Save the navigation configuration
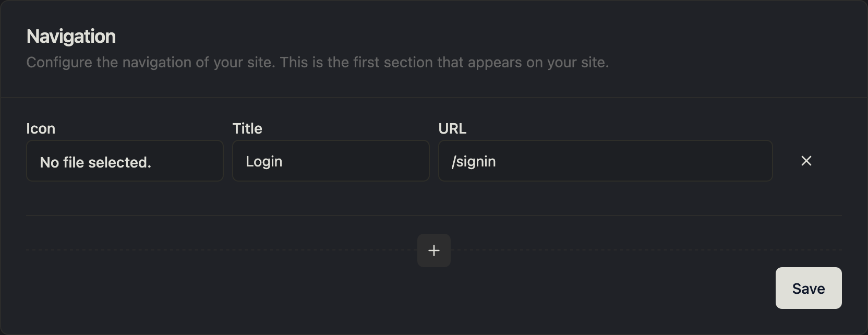The height and width of the screenshot is (335, 868). click(808, 288)
